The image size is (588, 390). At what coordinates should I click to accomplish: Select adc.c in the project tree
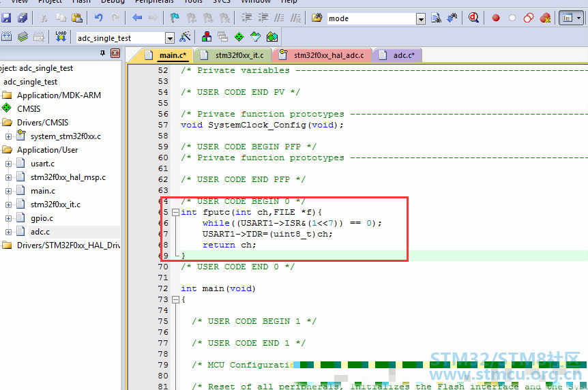(x=40, y=232)
